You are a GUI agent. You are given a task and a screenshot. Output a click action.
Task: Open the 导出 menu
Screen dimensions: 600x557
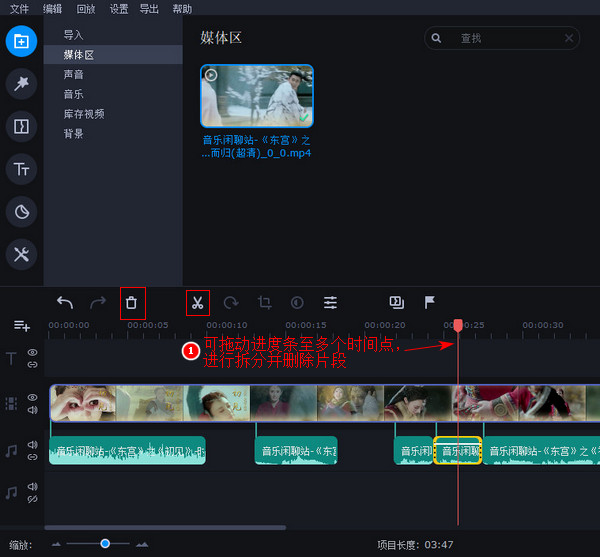click(148, 8)
